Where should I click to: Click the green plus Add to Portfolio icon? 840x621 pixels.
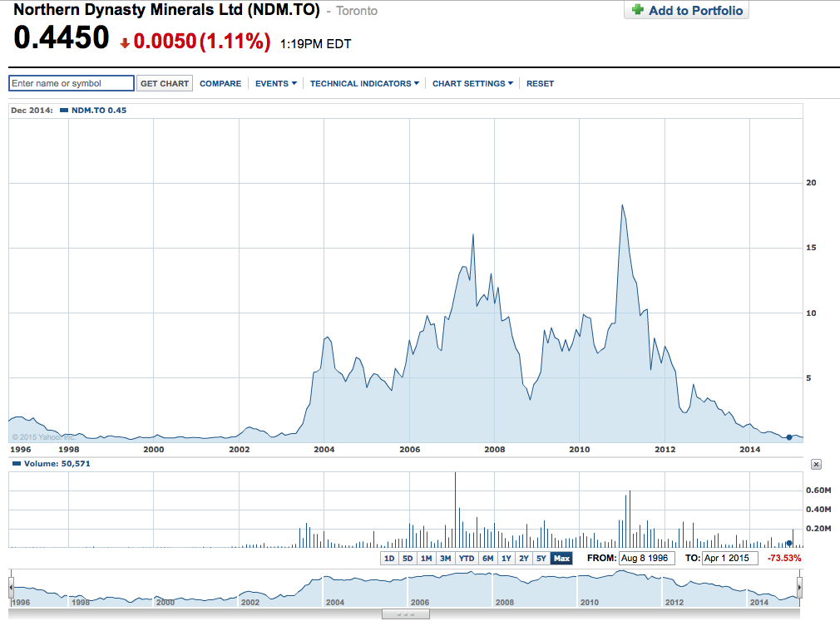pyautogui.click(x=638, y=10)
